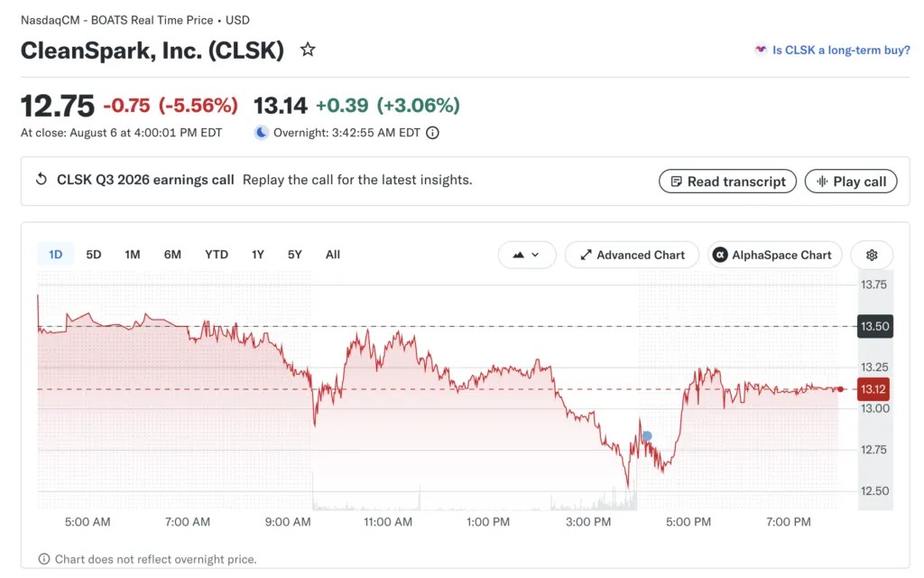Click the overnight moon icon

(261, 133)
